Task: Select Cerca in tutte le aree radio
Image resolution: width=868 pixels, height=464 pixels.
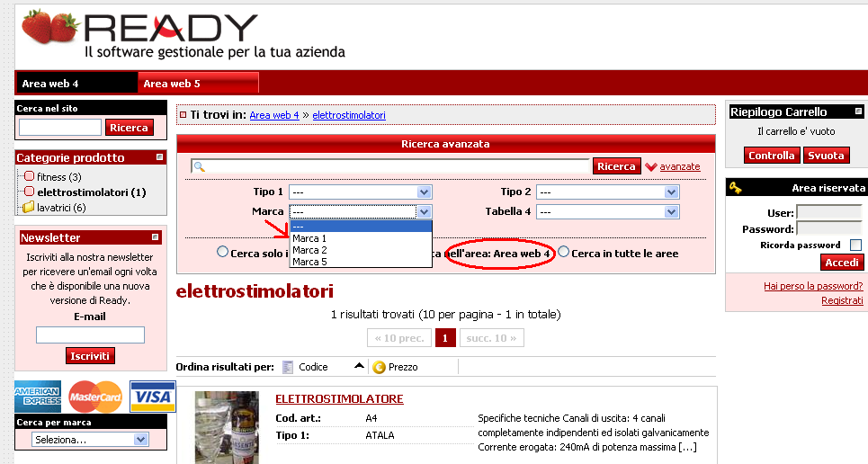Action: [x=564, y=252]
